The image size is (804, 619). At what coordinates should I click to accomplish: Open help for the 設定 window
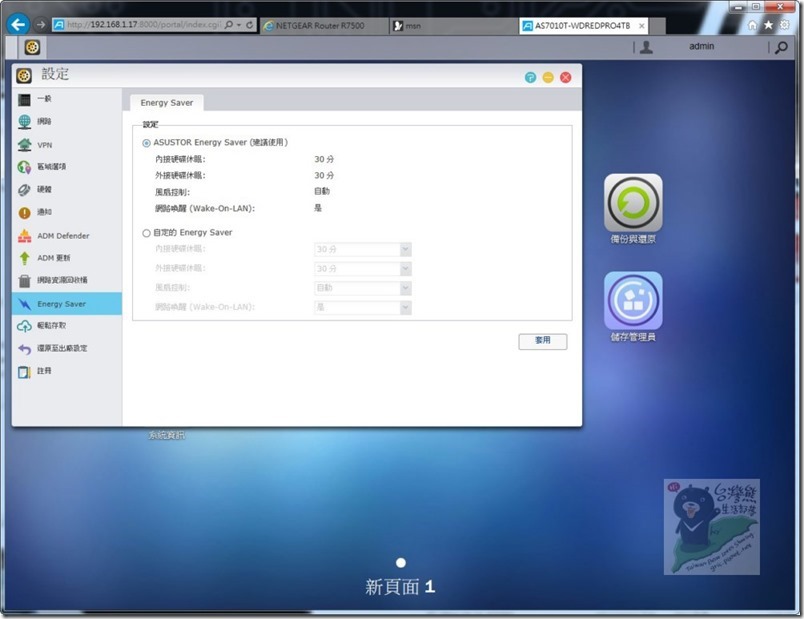530,77
